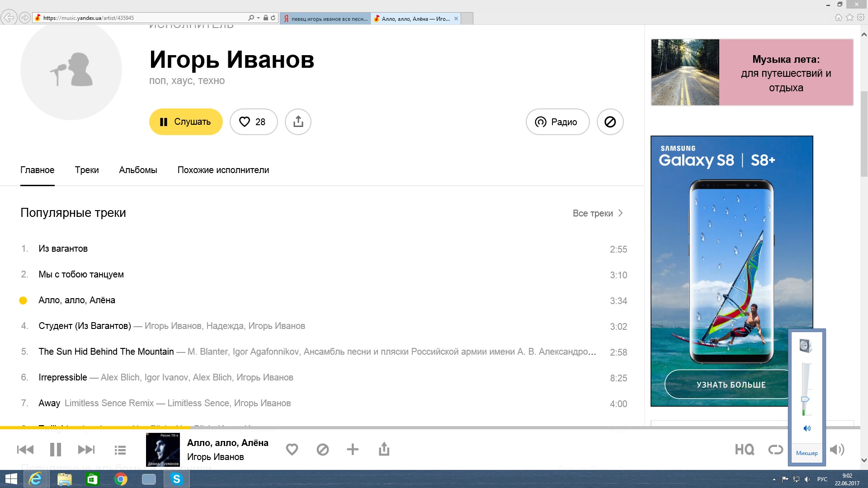This screenshot has width=868, height=488.
Task: Open the Похожие исполнители tab
Action: point(223,170)
